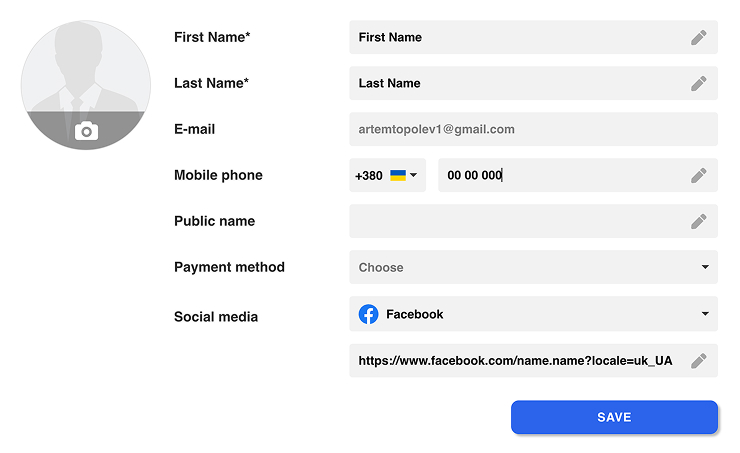Click the arrow on Payment method dropdown
Image resolution: width=740 pixels, height=453 pixels.
coord(705,267)
